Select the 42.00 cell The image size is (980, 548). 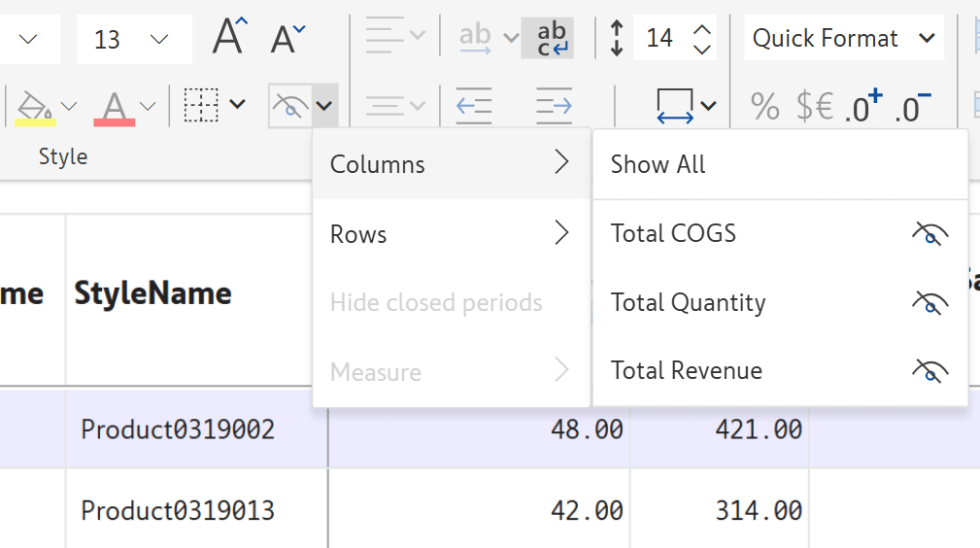(x=479, y=510)
